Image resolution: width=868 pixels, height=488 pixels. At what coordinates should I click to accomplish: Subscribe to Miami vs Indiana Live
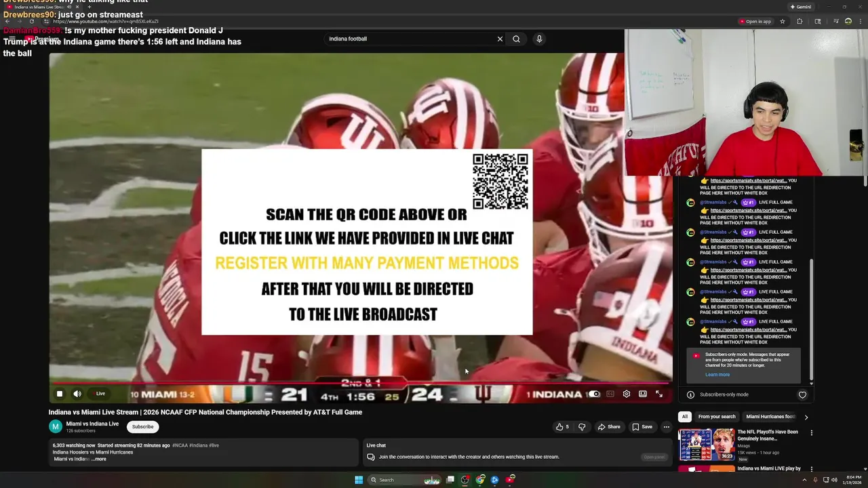[x=142, y=426]
